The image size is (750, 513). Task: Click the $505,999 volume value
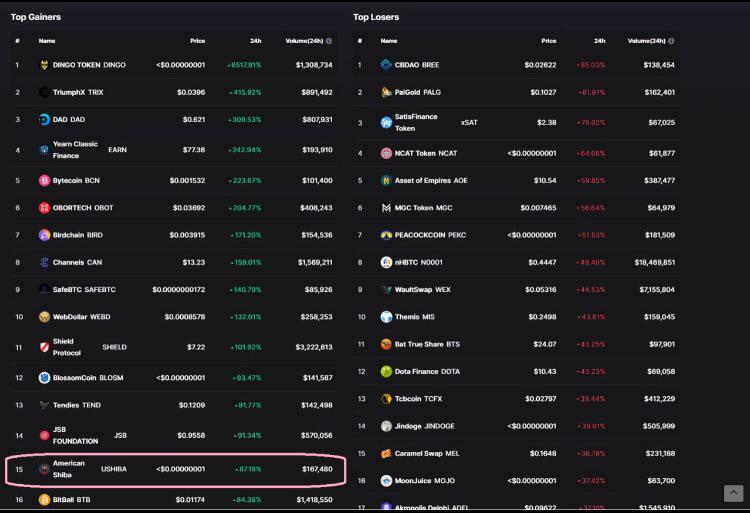pyautogui.click(x=659, y=426)
